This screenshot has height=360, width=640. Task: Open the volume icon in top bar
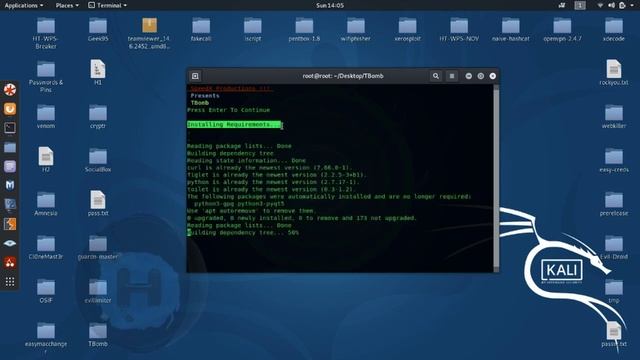click(x=611, y=5)
